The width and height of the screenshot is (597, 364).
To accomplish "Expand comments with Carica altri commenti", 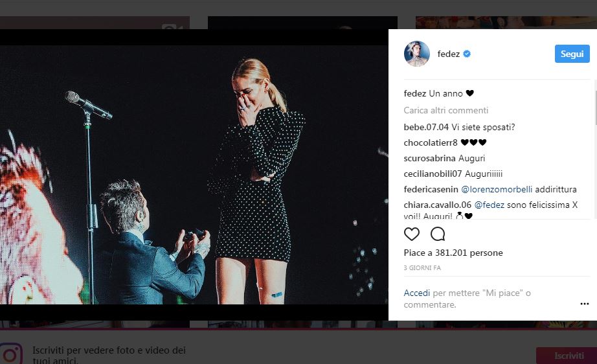I will point(446,110).
